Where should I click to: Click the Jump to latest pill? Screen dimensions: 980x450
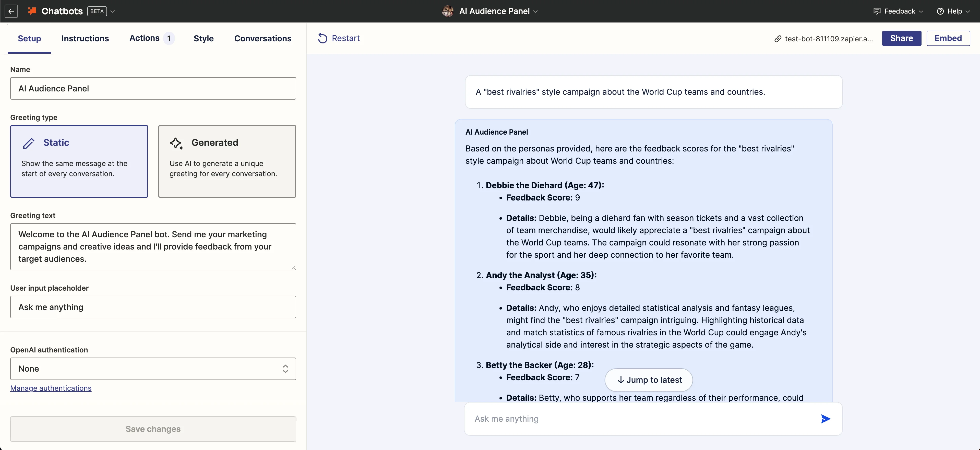[649, 380]
